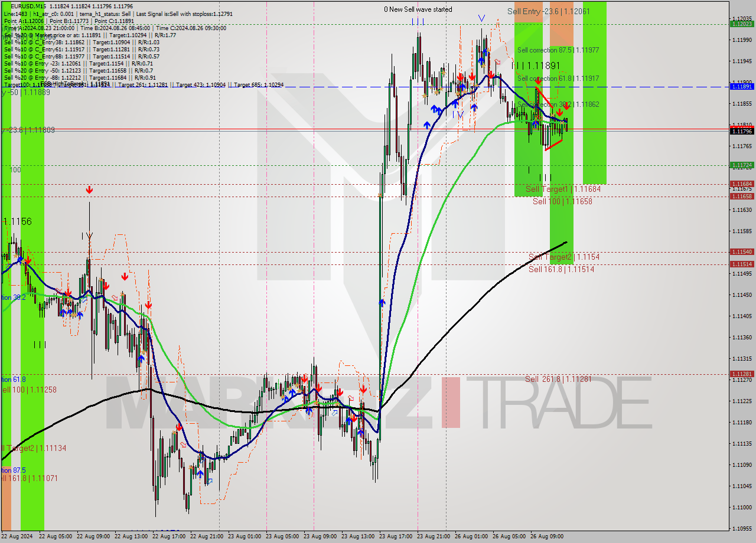Click the '1.1156' label at left edge
Viewport: 756px width, 543px height.
click(18, 221)
